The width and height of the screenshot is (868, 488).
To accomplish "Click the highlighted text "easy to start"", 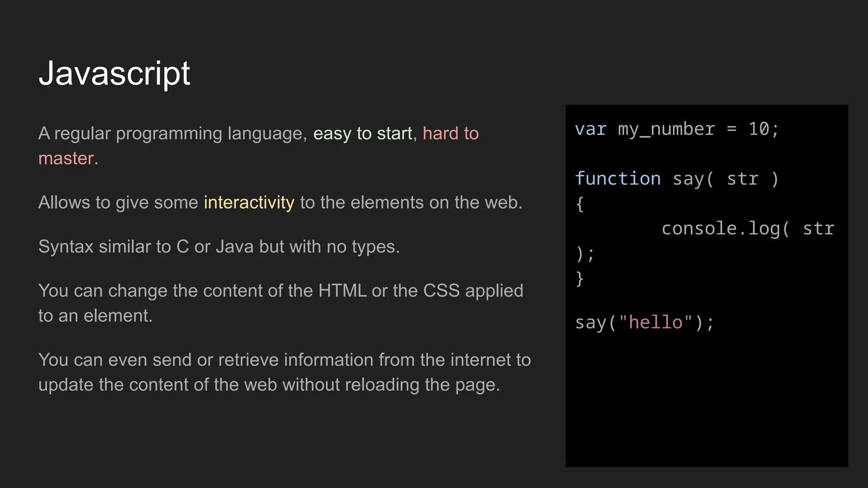I will click(x=363, y=134).
